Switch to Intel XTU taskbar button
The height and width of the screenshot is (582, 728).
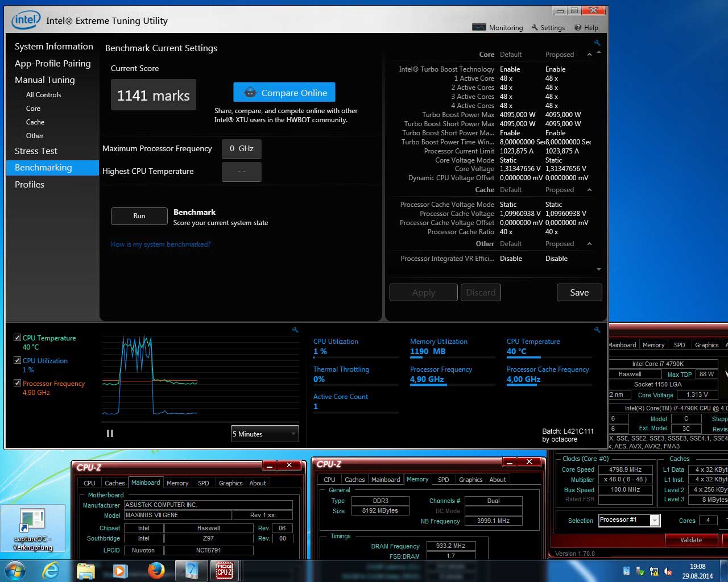pyautogui.click(x=192, y=570)
